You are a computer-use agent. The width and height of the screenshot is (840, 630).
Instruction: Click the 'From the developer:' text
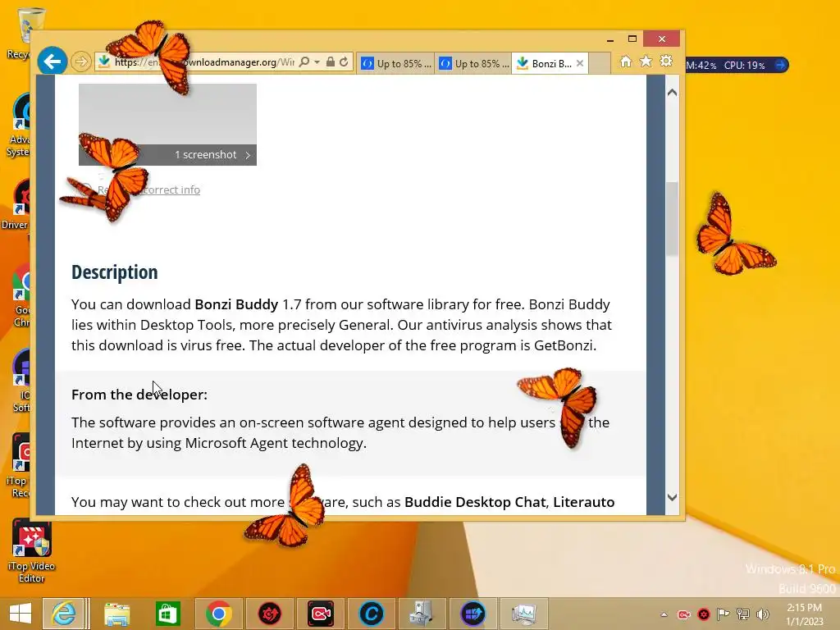point(139,395)
